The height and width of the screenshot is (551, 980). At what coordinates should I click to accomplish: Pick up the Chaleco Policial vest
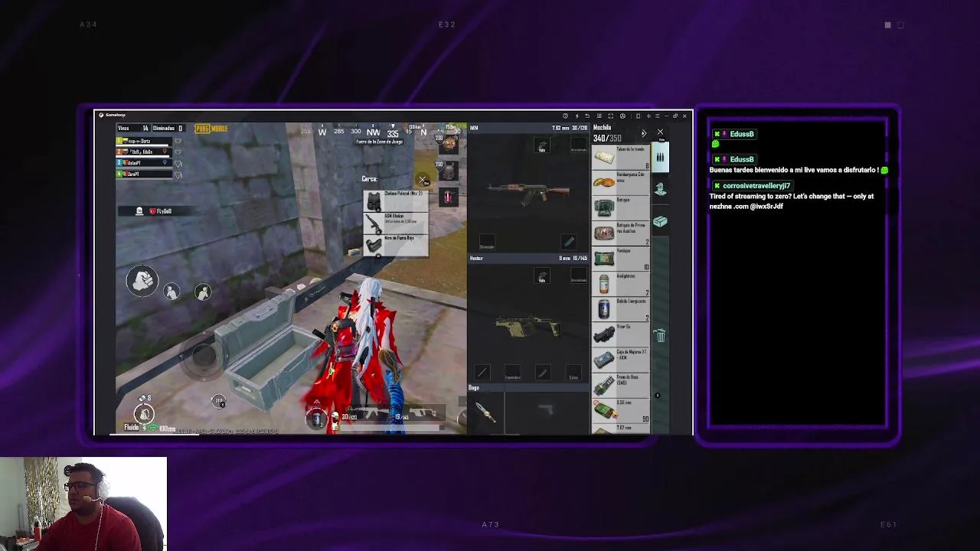tap(396, 201)
